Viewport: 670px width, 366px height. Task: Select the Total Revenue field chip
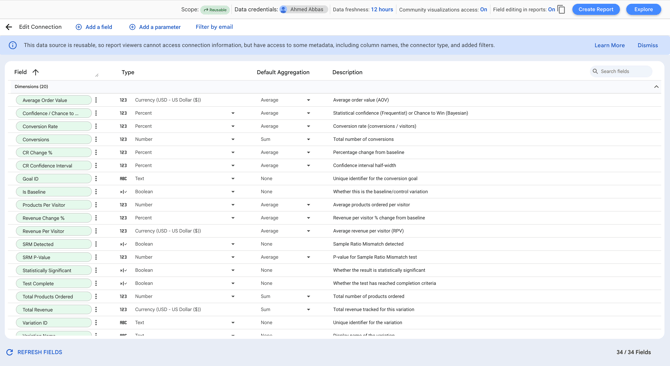pos(54,310)
